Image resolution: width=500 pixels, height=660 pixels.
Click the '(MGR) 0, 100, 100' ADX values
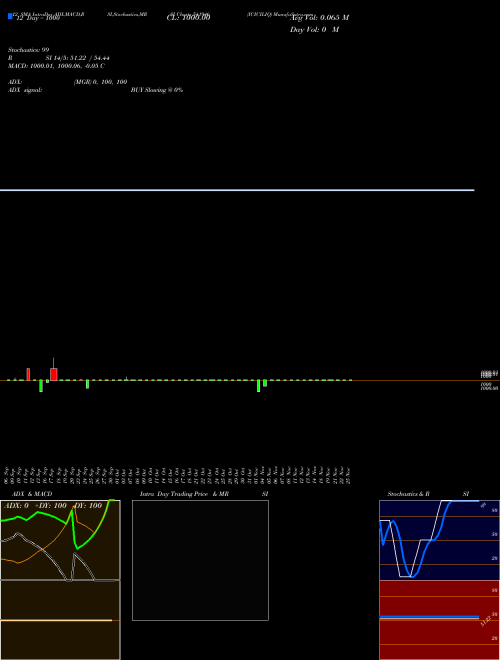(100, 82)
